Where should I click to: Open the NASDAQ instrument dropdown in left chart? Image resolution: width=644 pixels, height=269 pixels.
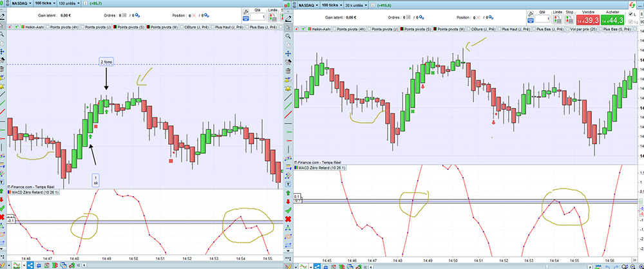point(21,3)
